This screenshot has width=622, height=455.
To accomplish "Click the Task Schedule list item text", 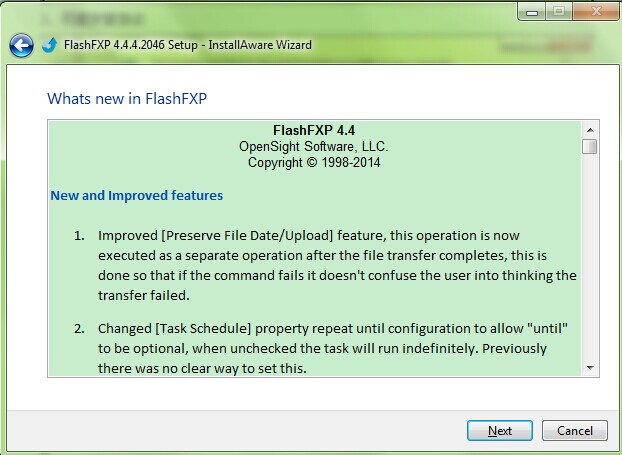I will [337, 349].
